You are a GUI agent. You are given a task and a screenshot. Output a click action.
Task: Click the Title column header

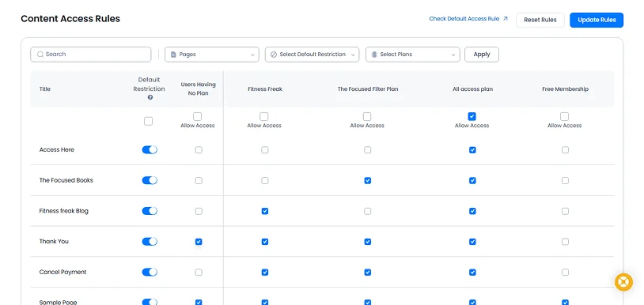(x=45, y=89)
